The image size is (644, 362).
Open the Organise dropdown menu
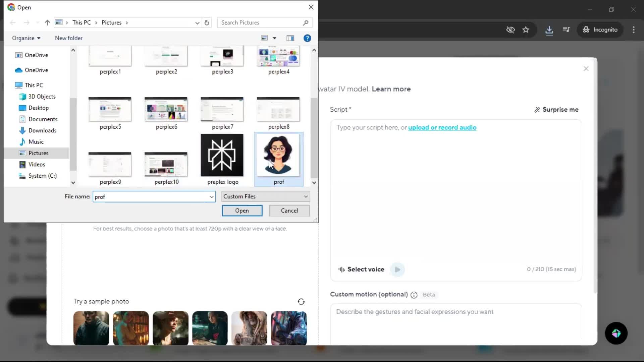click(x=26, y=38)
